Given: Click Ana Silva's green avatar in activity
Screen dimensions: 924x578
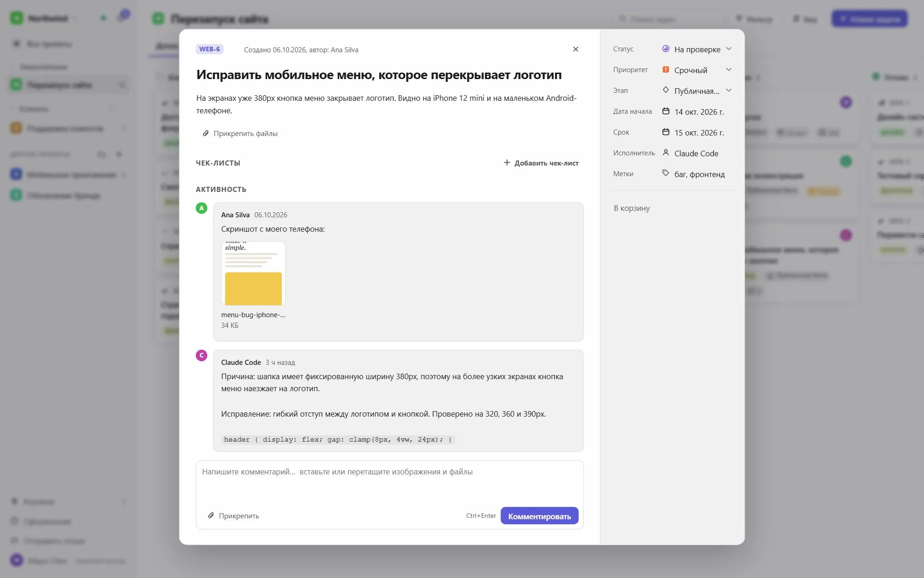Looking at the screenshot, I should 201,209.
